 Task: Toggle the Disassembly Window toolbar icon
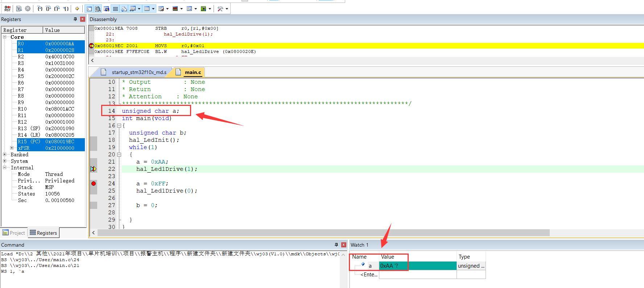click(x=98, y=8)
